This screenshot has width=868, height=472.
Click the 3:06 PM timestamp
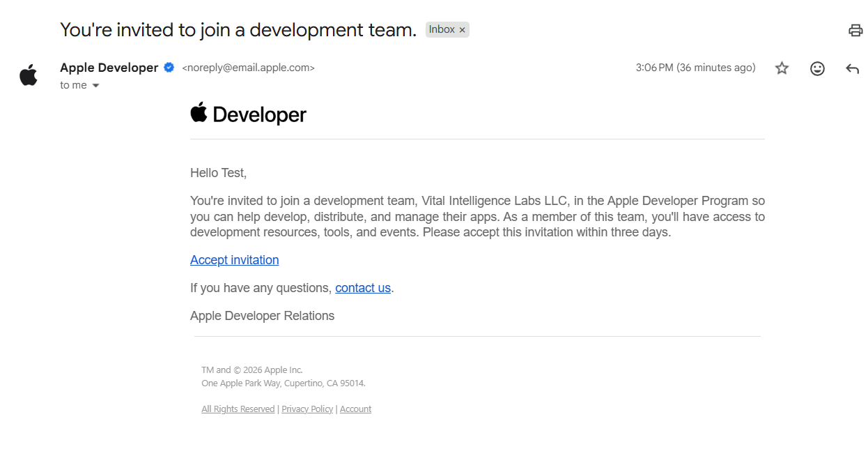tap(695, 68)
